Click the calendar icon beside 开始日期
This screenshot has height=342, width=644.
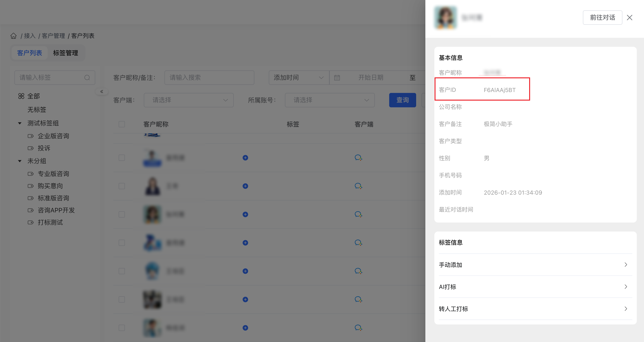pyautogui.click(x=337, y=78)
